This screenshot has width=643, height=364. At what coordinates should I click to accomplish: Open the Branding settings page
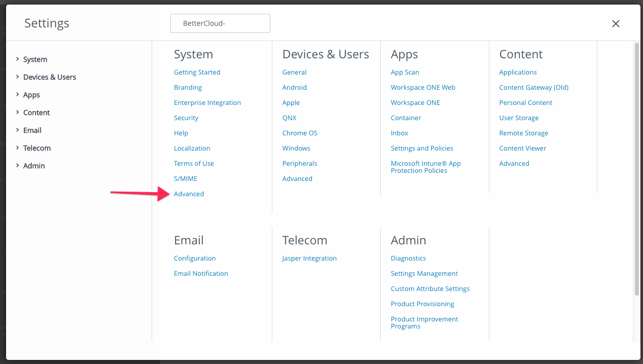tap(188, 87)
